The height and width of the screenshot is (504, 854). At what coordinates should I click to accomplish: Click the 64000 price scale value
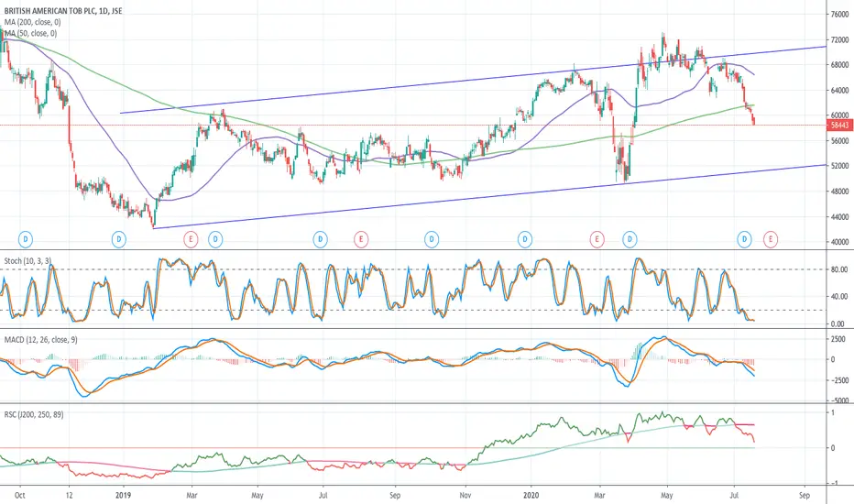click(839, 91)
